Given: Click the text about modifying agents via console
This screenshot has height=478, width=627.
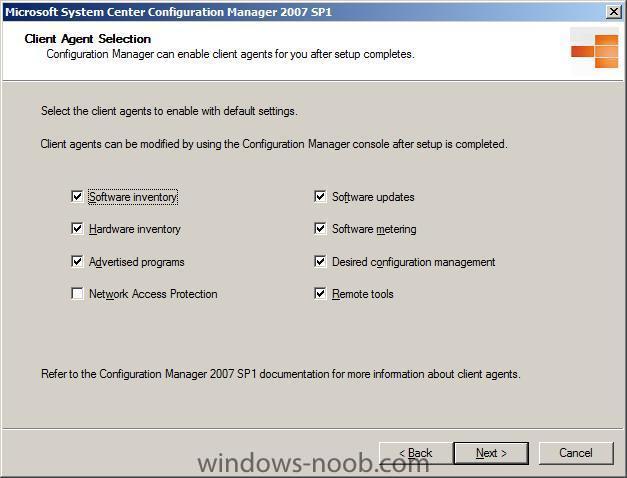Looking at the screenshot, I should [274, 144].
